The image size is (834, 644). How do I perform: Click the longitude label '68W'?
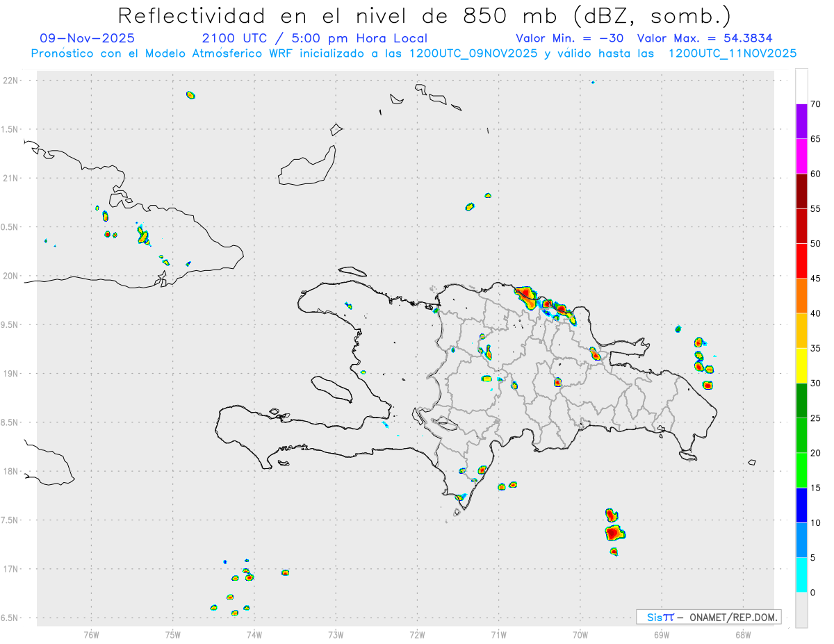tap(742, 634)
